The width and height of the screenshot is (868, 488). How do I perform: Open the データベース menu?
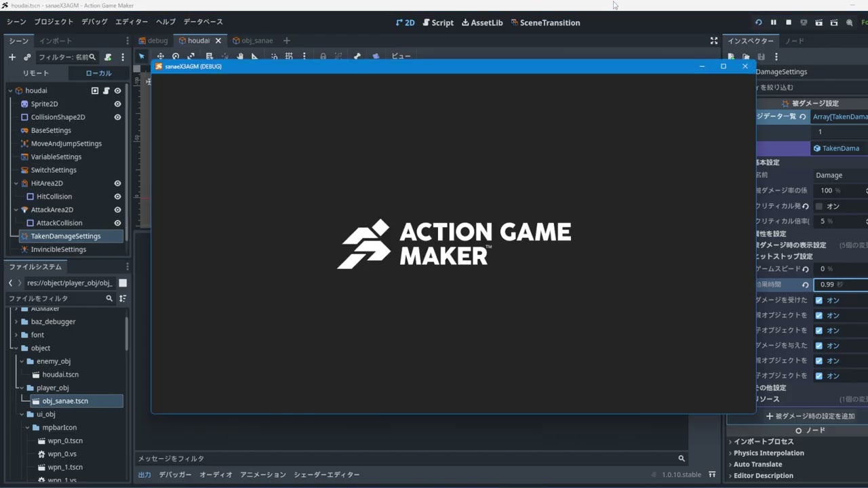tap(203, 22)
